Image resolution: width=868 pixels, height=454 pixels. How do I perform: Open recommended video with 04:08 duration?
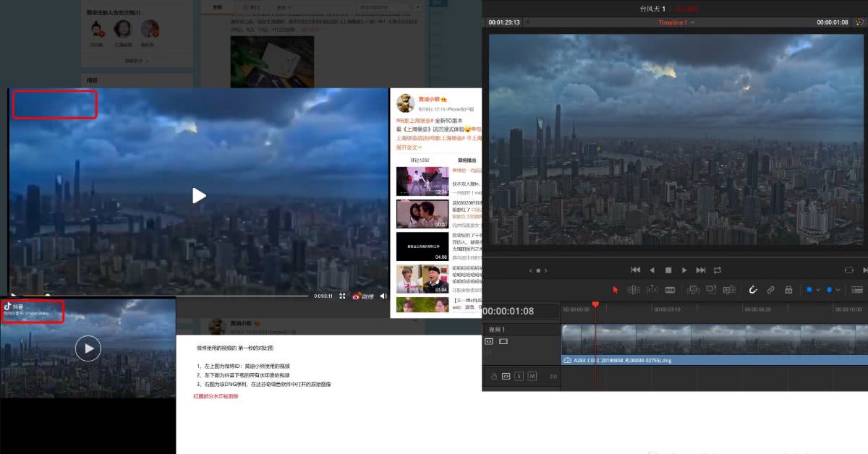pos(422,247)
